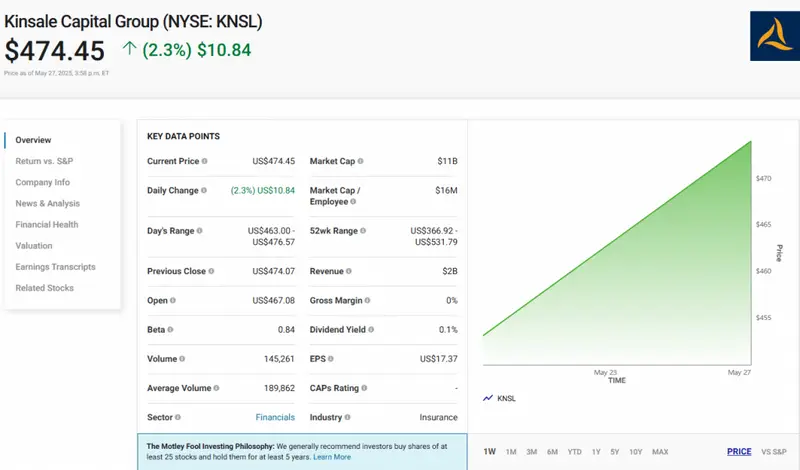Image resolution: width=800 pixels, height=470 pixels.
Task: Open the info icon next to Market Cap
Action: pos(361,161)
